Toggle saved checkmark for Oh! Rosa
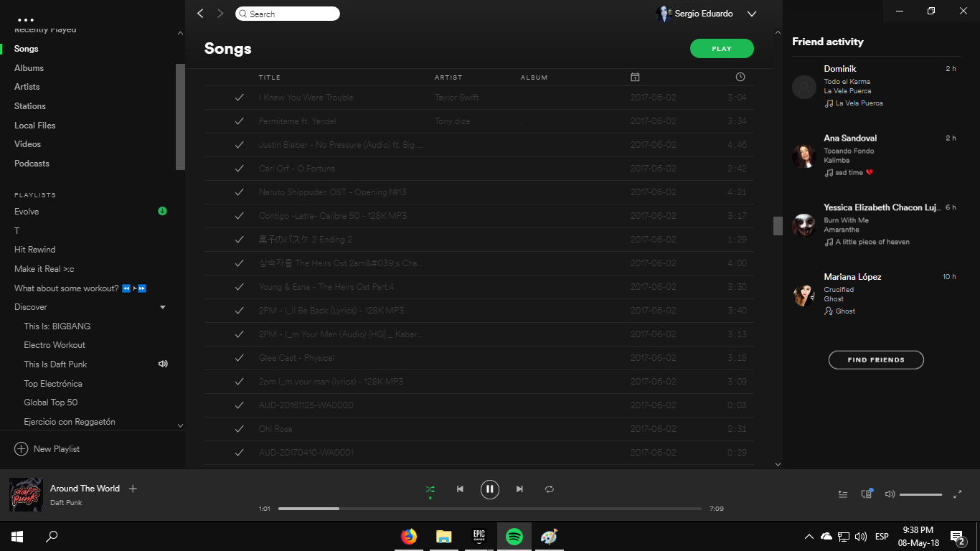980x551 pixels. pyautogui.click(x=240, y=429)
